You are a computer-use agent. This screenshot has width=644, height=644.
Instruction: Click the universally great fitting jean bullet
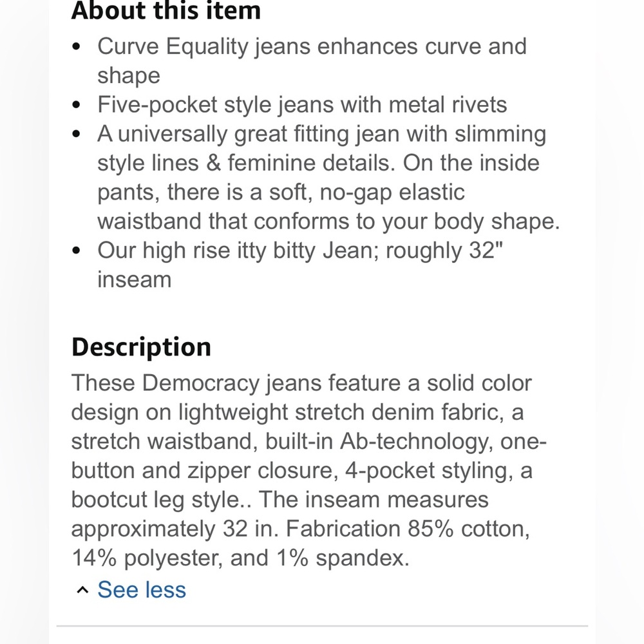328,178
